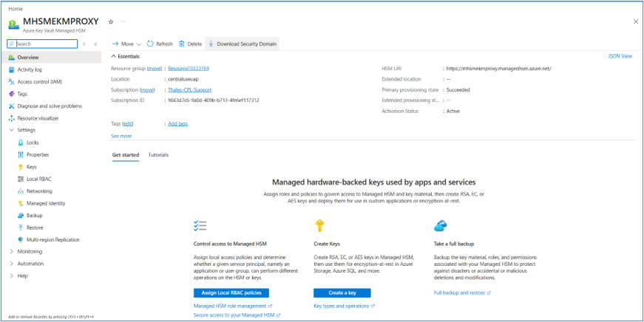
Task: Click the Resource visualizer icon
Action: click(12, 118)
